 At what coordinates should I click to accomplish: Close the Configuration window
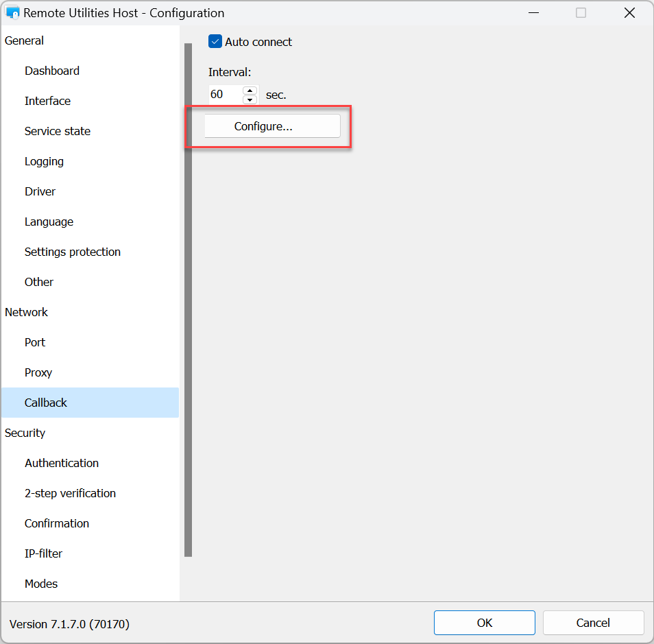click(629, 13)
